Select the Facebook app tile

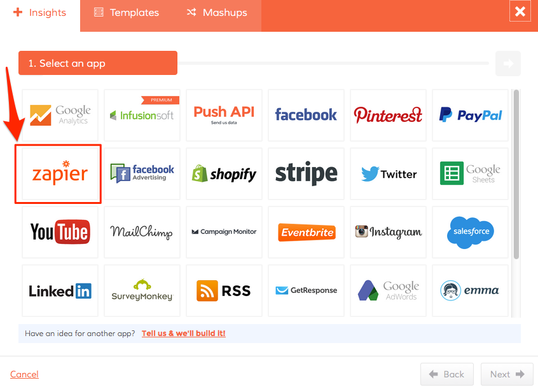306,115
